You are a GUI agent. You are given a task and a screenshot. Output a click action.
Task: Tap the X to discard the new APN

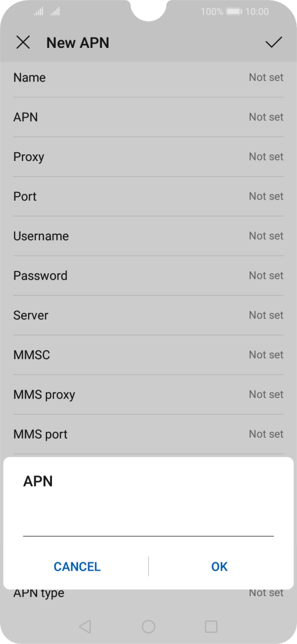(23, 42)
